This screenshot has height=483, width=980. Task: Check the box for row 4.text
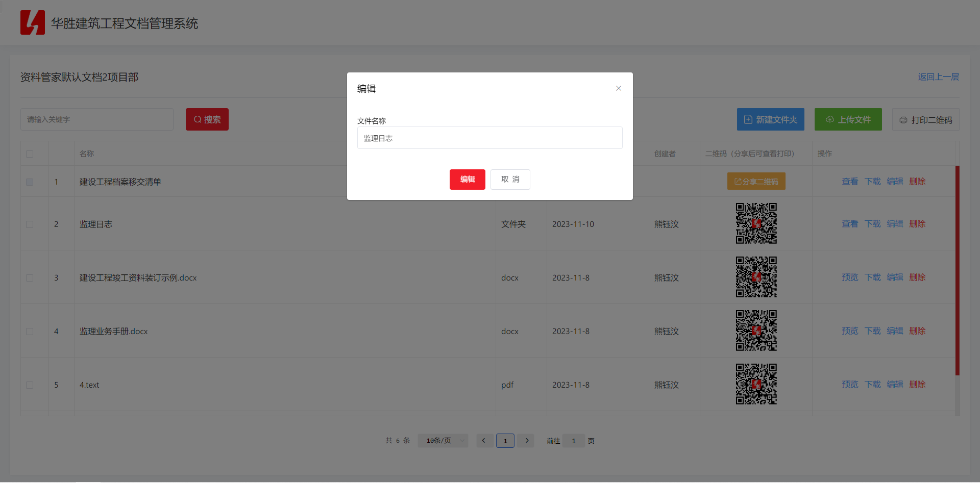click(x=30, y=385)
